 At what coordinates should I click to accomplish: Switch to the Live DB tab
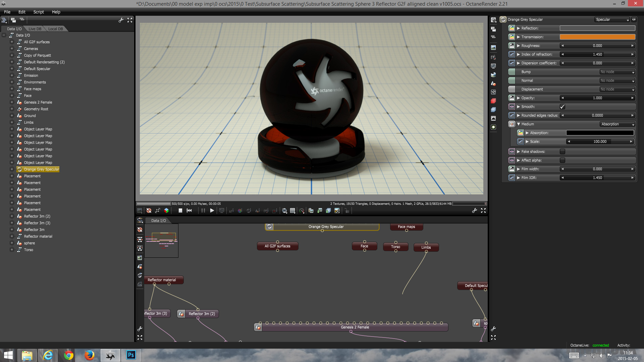click(35, 29)
